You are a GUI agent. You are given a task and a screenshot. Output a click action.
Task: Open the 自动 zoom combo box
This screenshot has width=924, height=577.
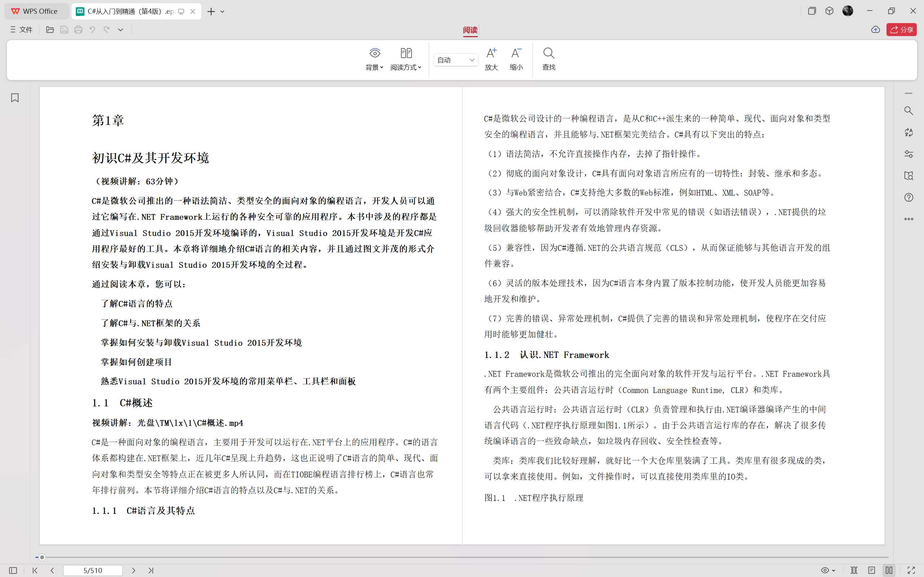pyautogui.click(x=456, y=60)
